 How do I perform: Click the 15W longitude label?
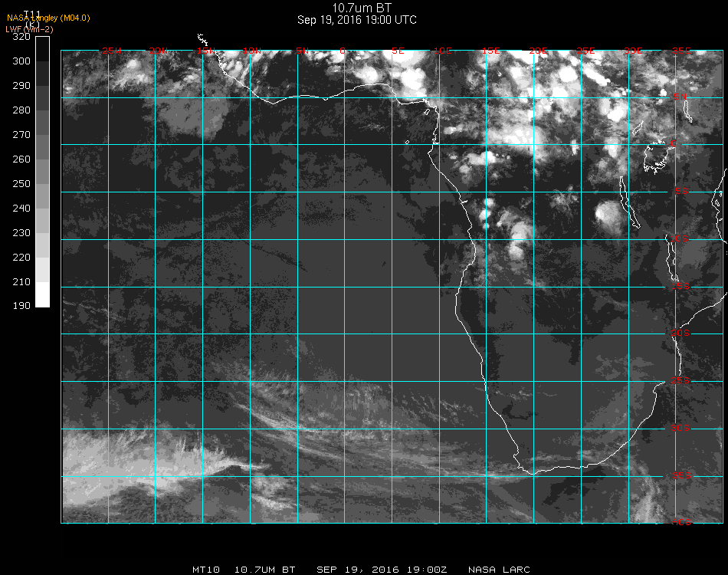click(206, 51)
